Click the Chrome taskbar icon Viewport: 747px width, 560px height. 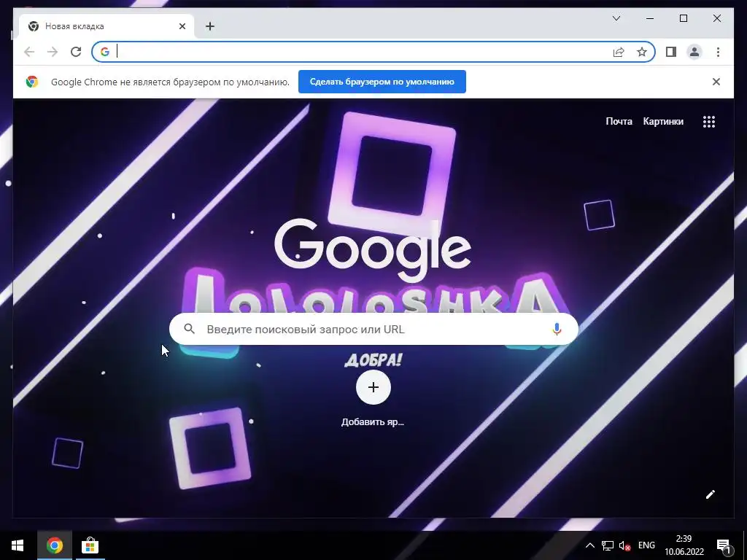pyautogui.click(x=54, y=545)
